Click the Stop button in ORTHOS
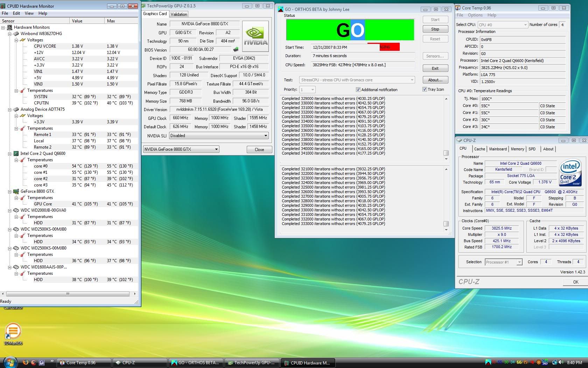The image size is (588, 368). click(435, 29)
